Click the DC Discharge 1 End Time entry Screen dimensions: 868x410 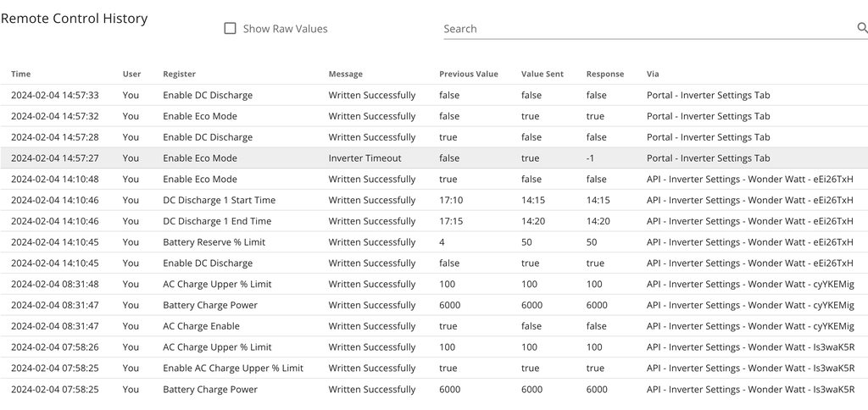[217, 221]
